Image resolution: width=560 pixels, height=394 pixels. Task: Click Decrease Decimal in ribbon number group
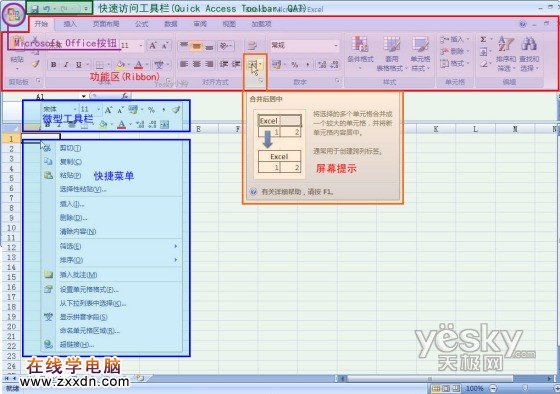(334, 65)
